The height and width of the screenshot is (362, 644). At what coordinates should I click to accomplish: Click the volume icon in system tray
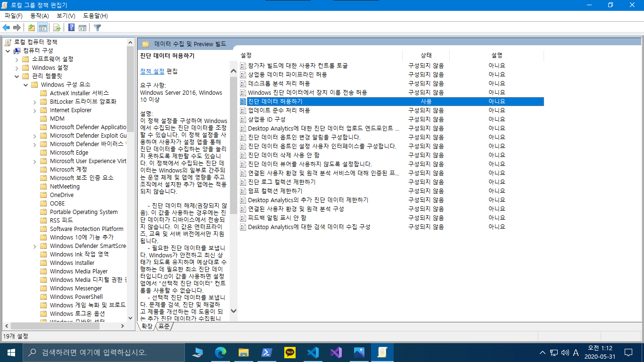(x=564, y=353)
